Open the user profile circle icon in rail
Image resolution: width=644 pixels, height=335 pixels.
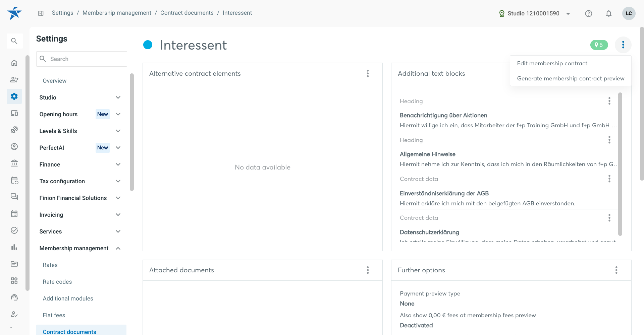14,147
